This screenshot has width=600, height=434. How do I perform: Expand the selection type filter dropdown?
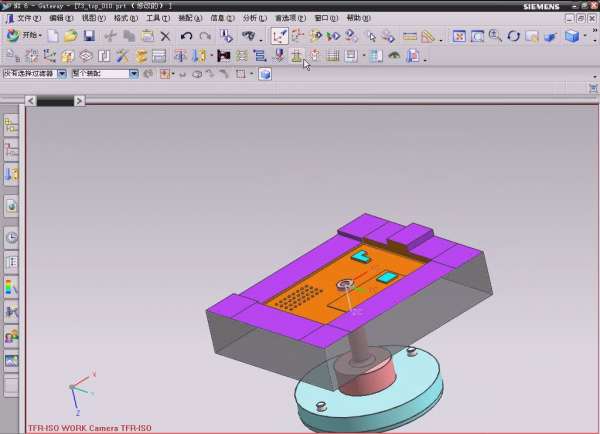point(62,74)
